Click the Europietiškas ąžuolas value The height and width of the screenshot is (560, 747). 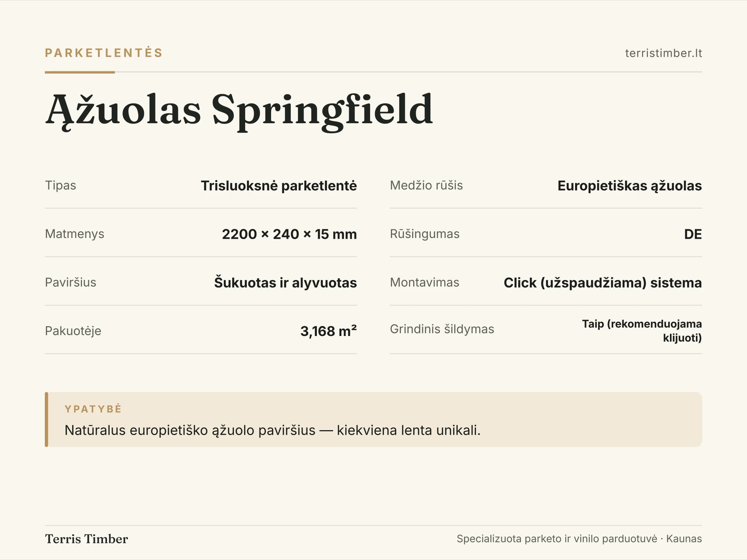pos(630,186)
